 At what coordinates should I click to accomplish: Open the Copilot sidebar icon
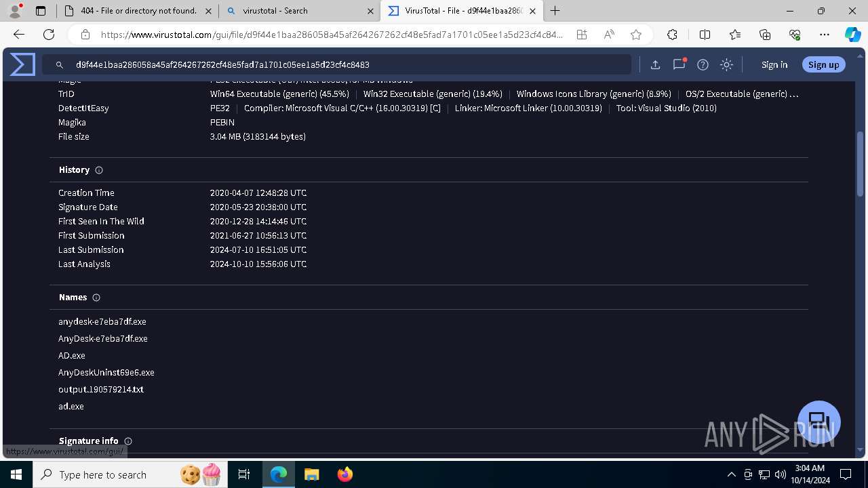click(852, 35)
